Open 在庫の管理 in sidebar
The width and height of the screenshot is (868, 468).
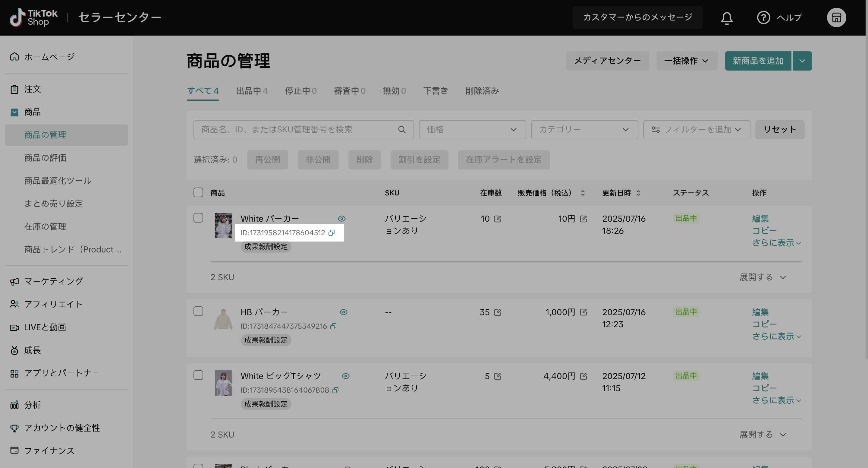45,226
